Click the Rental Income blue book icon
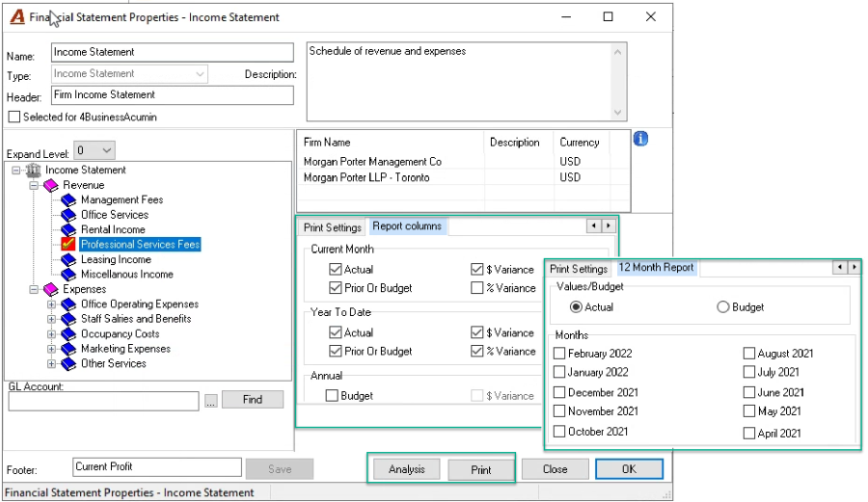The image size is (868, 502). (68, 230)
